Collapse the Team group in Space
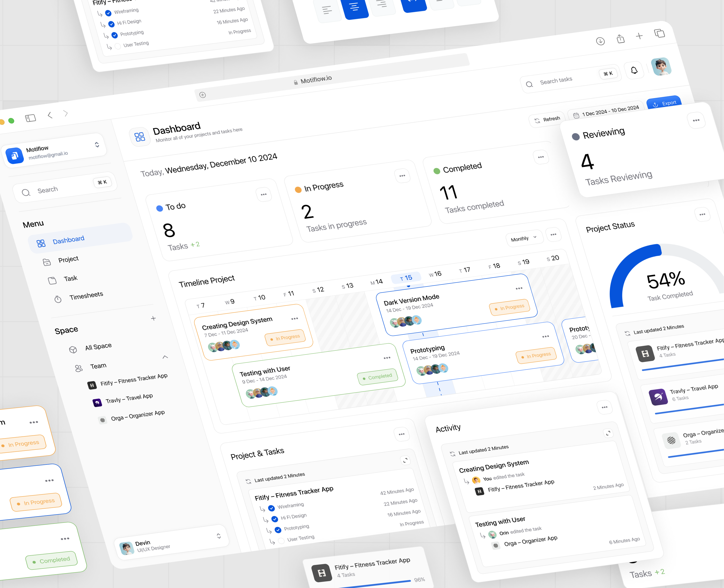Screen dimensions: 724x588 pos(165,357)
